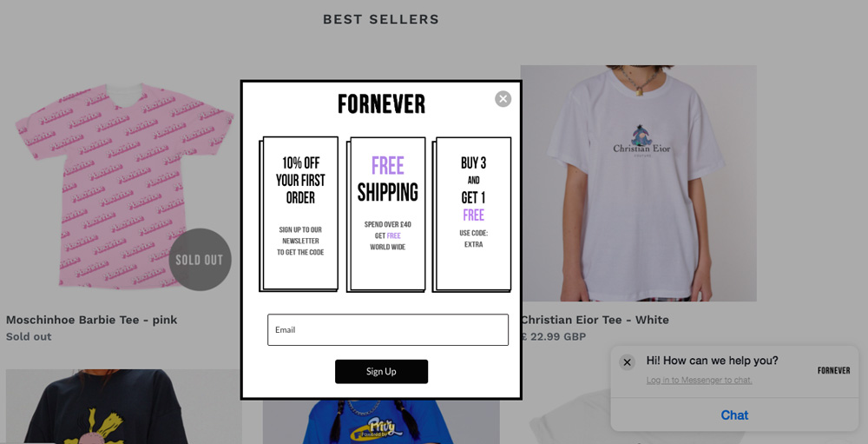Click the Email input field
This screenshot has height=444, width=868.
coord(387,330)
